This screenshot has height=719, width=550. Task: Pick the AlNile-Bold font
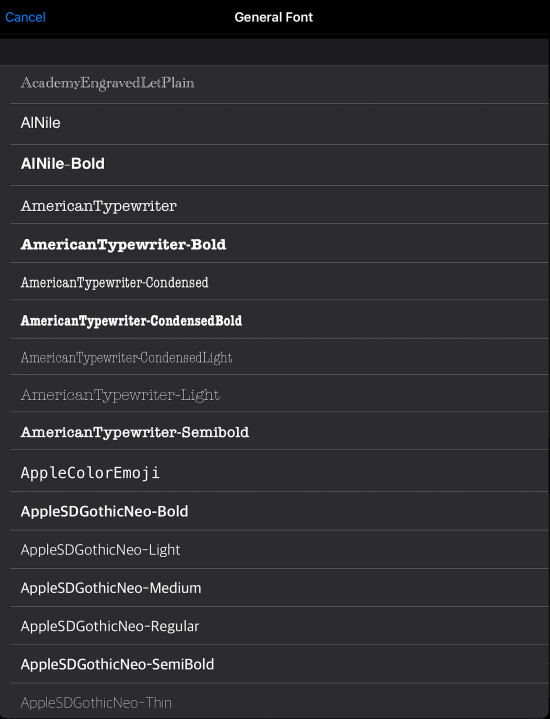pyautogui.click(x=275, y=165)
